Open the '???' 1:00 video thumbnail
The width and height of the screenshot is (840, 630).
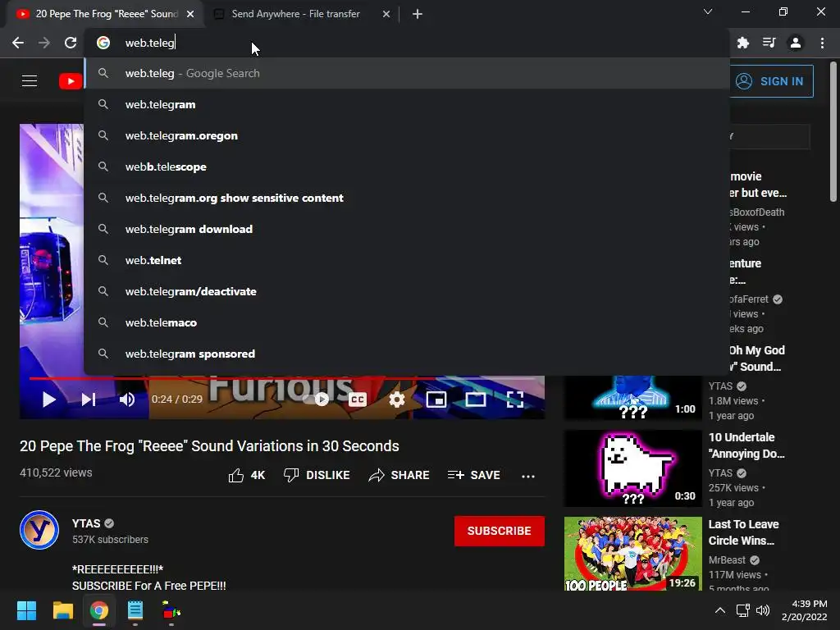tap(632, 398)
